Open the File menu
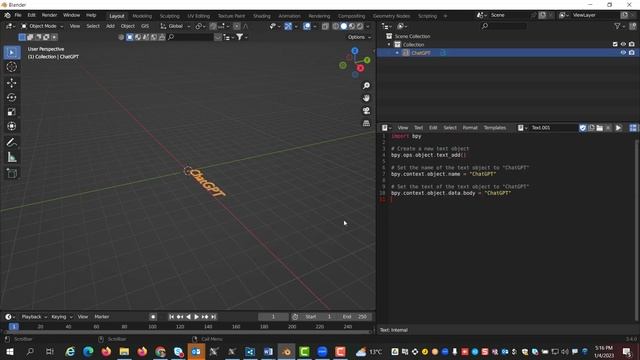The width and height of the screenshot is (640, 360). pos(18,15)
